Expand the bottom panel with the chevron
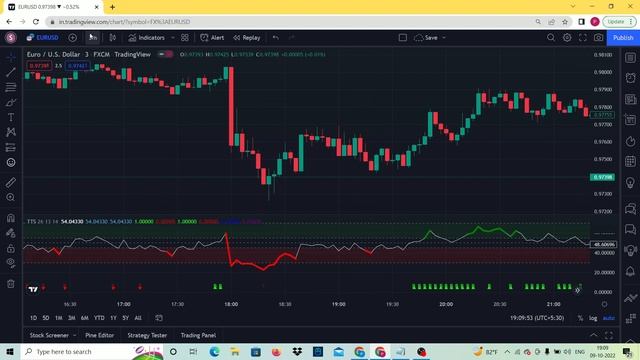The image size is (640, 360). pyautogui.click(x=593, y=335)
